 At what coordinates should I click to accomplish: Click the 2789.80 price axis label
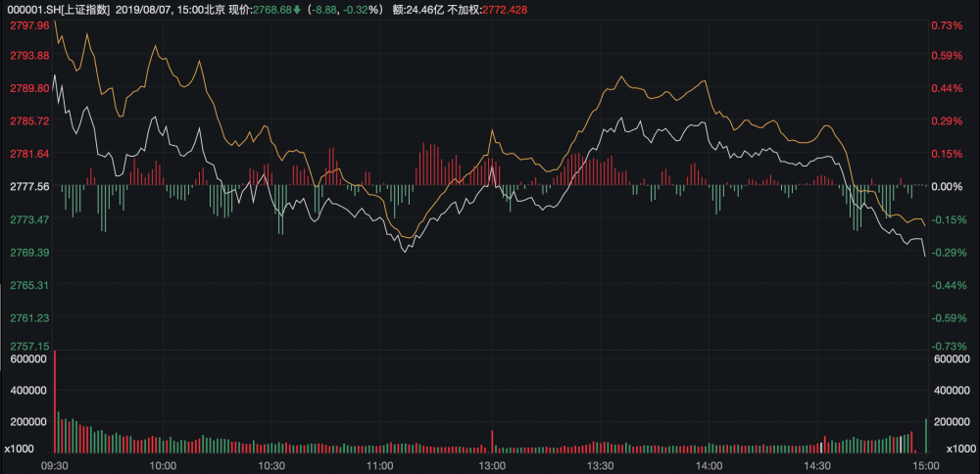[30, 88]
